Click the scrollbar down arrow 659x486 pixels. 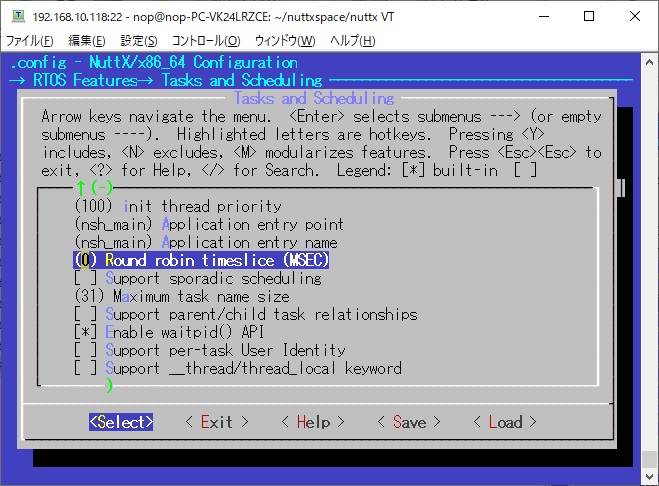pyautogui.click(x=649, y=476)
